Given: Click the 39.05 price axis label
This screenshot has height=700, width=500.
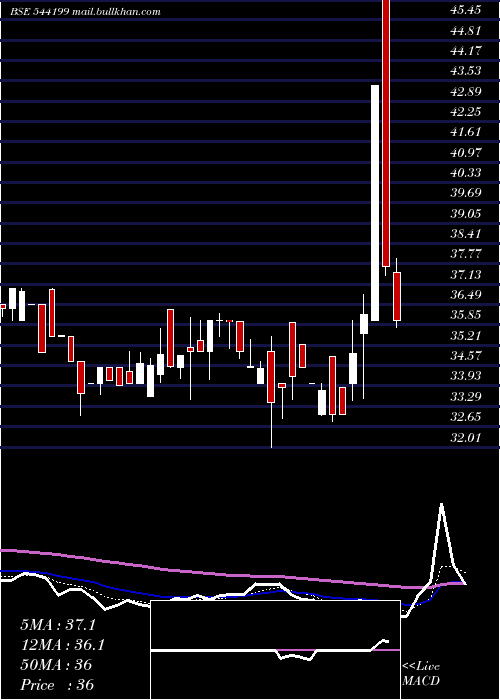Looking at the screenshot, I should click(466, 213).
